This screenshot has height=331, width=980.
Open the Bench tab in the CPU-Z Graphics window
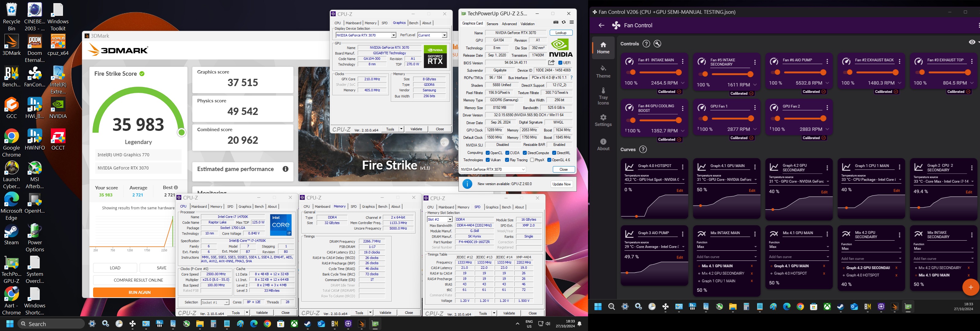pyautogui.click(x=413, y=23)
